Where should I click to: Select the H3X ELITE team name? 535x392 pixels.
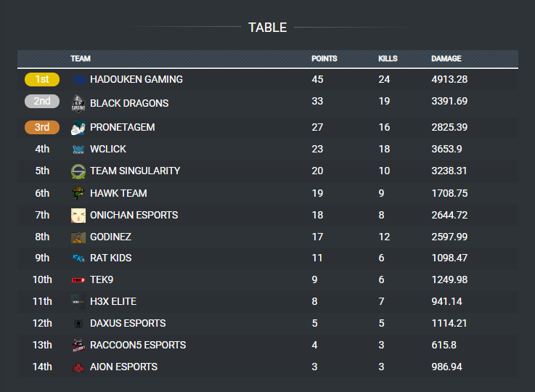[113, 302]
